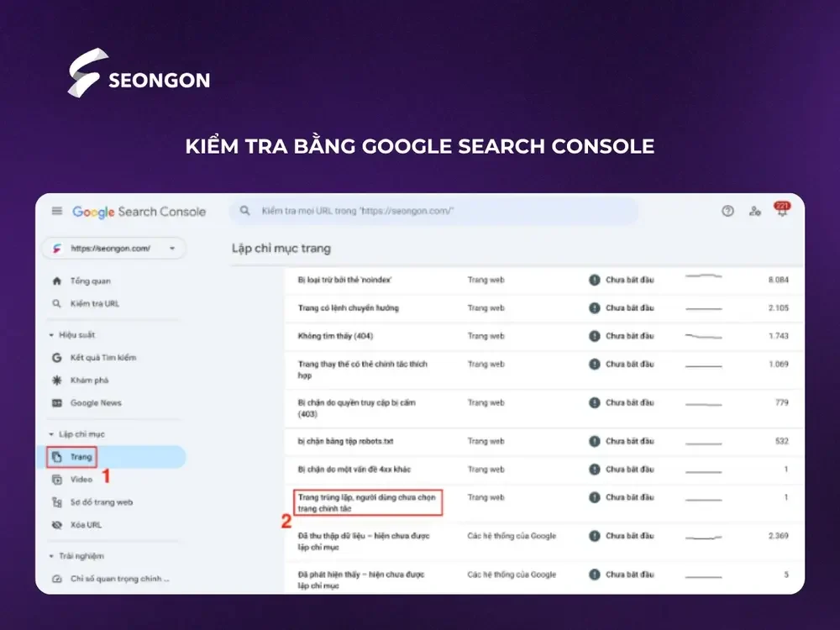Open Sơ đồ trang web page
840x630 pixels.
102,502
